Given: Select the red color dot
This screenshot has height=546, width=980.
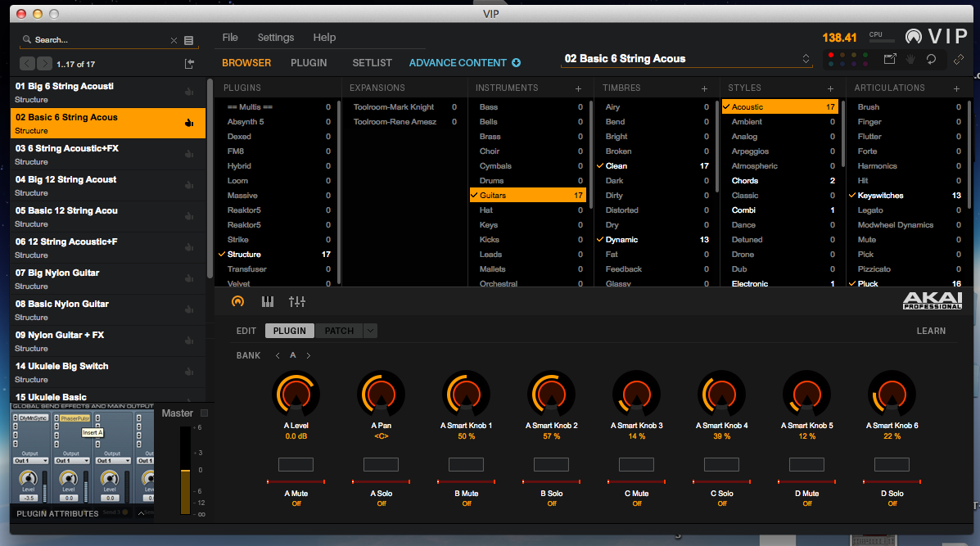Looking at the screenshot, I should (831, 55).
